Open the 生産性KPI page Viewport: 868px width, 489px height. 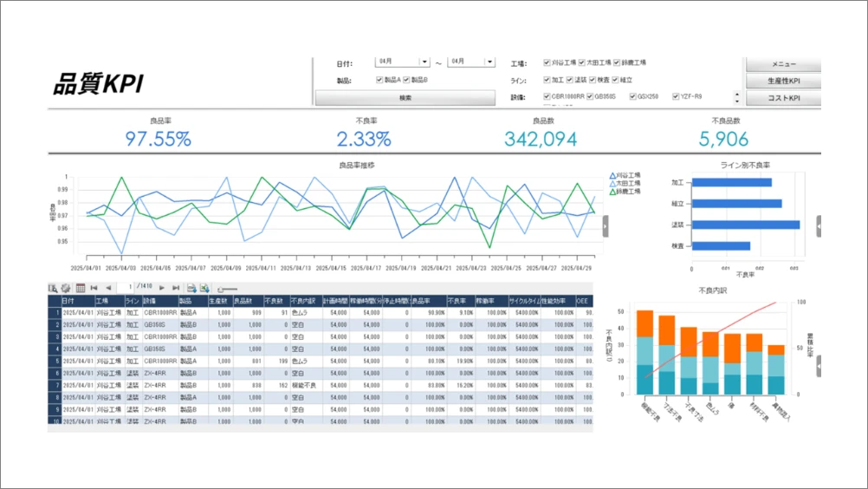[x=783, y=81]
